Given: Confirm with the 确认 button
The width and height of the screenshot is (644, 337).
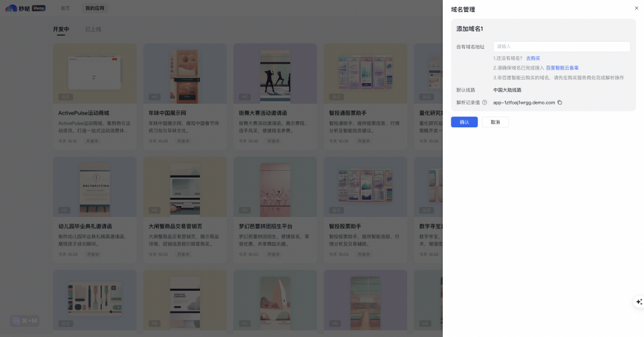Looking at the screenshot, I should click(x=464, y=122).
